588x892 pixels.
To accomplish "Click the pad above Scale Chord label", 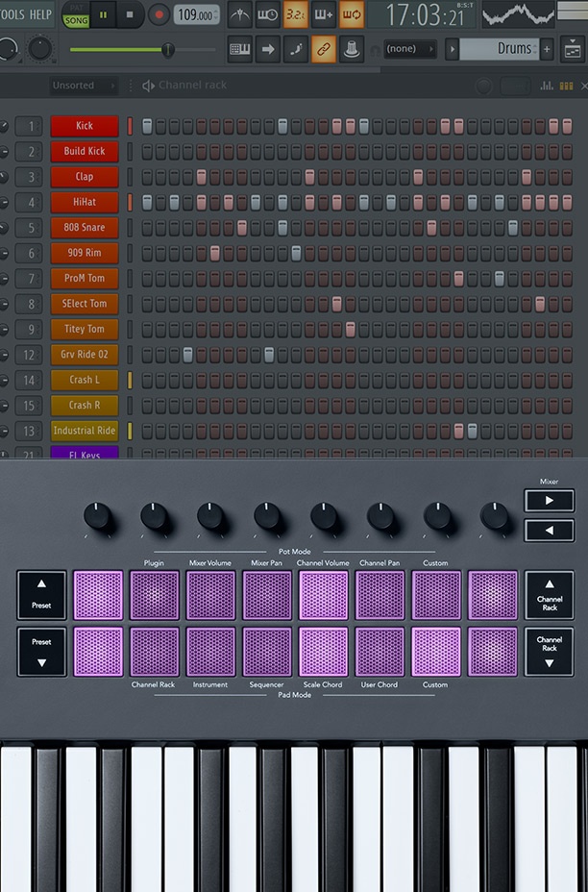I will (323, 652).
